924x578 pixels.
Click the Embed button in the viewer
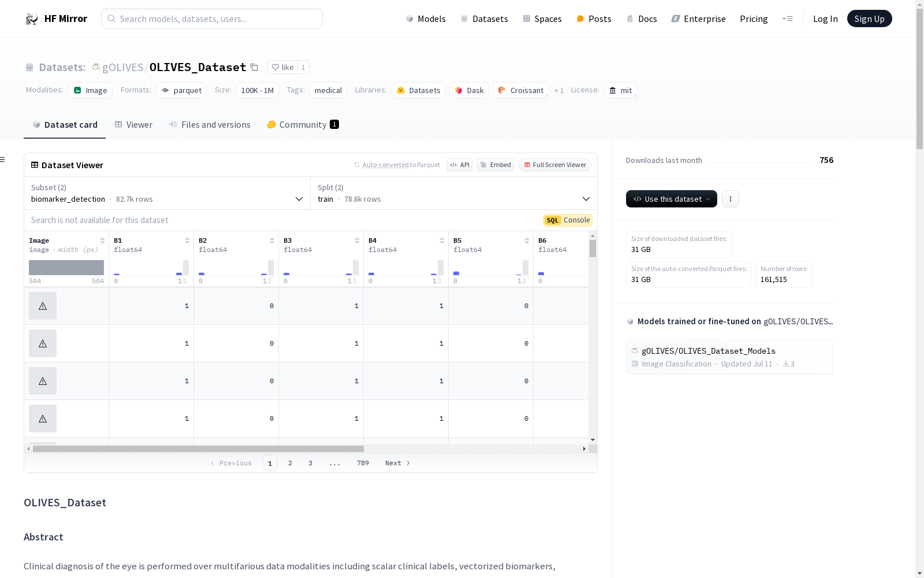(495, 165)
